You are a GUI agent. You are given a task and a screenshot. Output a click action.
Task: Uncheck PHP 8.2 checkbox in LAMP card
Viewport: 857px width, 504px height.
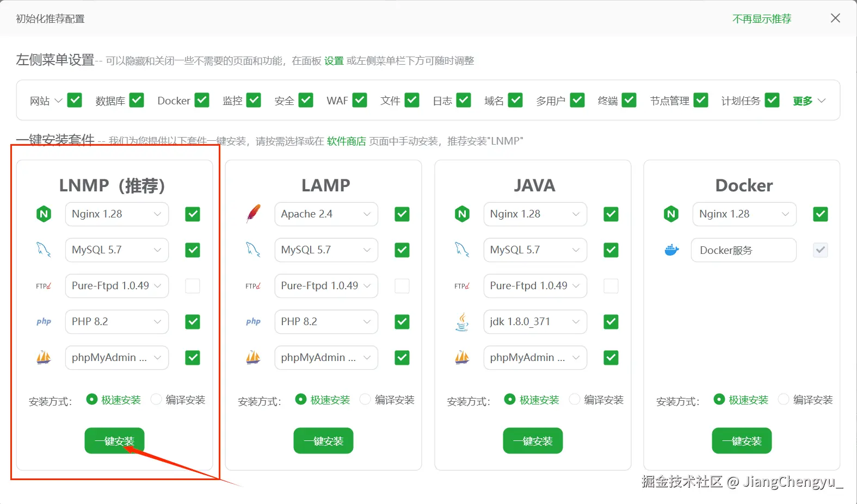pos(402,322)
